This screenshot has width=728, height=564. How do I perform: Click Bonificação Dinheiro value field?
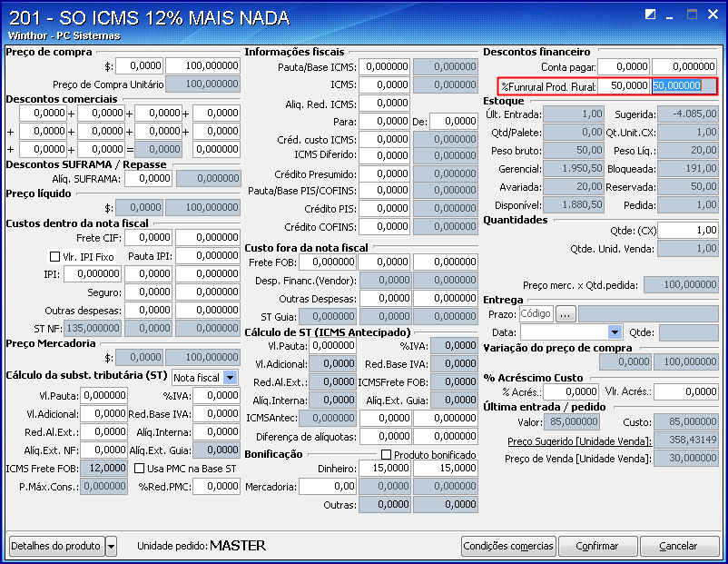click(446, 469)
